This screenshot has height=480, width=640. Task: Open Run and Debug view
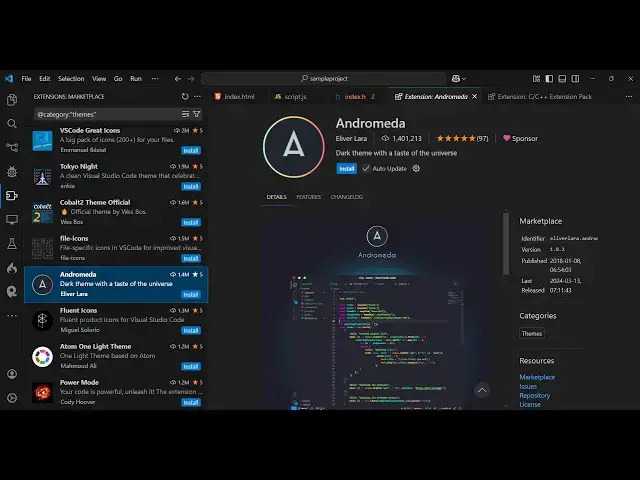click(x=12, y=171)
